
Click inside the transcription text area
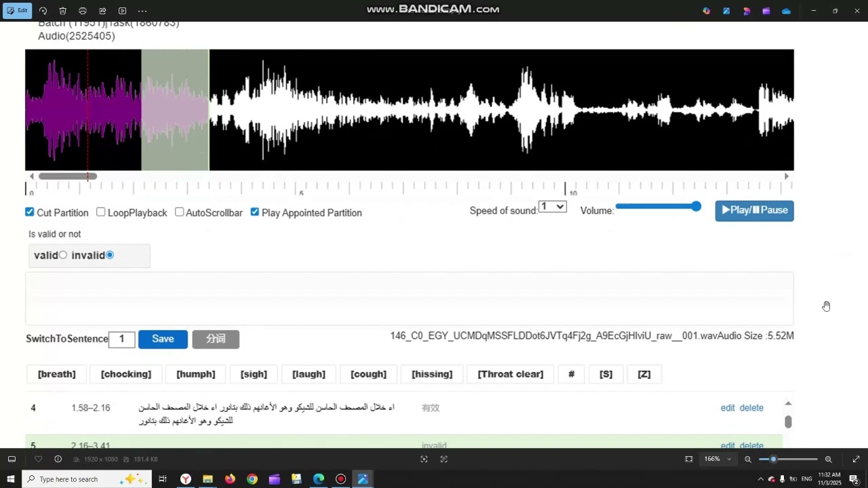tap(410, 299)
